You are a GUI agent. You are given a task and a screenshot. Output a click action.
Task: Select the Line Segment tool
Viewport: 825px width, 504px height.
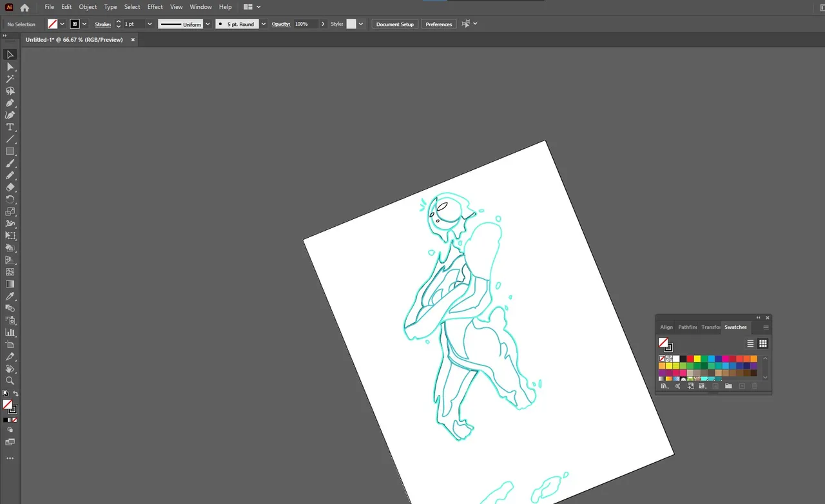[10, 139]
